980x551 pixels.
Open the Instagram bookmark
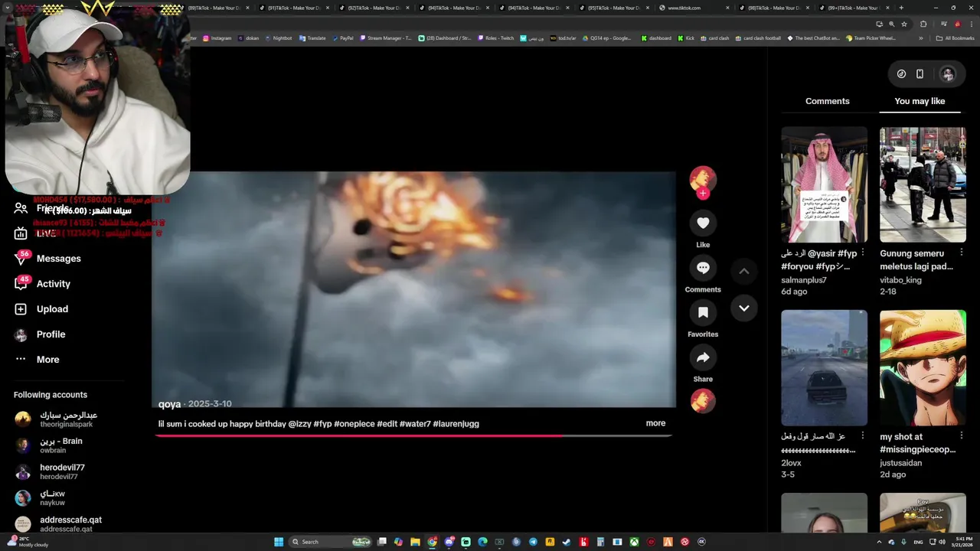click(x=217, y=38)
